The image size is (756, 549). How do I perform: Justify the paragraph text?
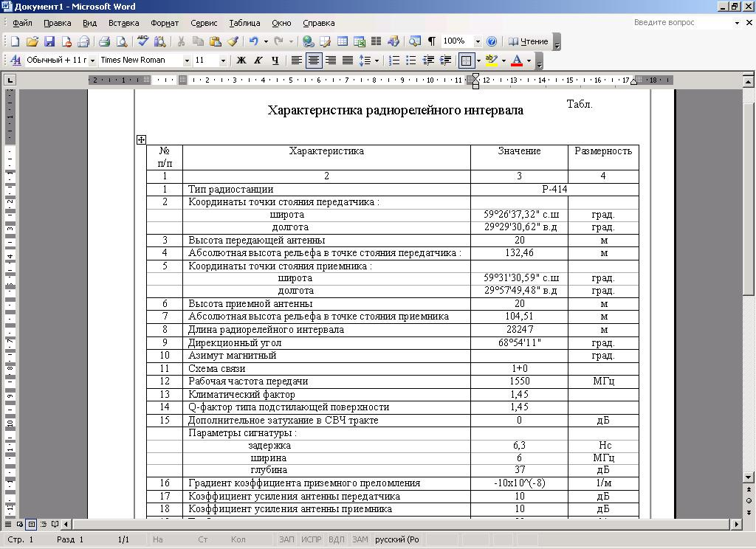click(x=348, y=61)
